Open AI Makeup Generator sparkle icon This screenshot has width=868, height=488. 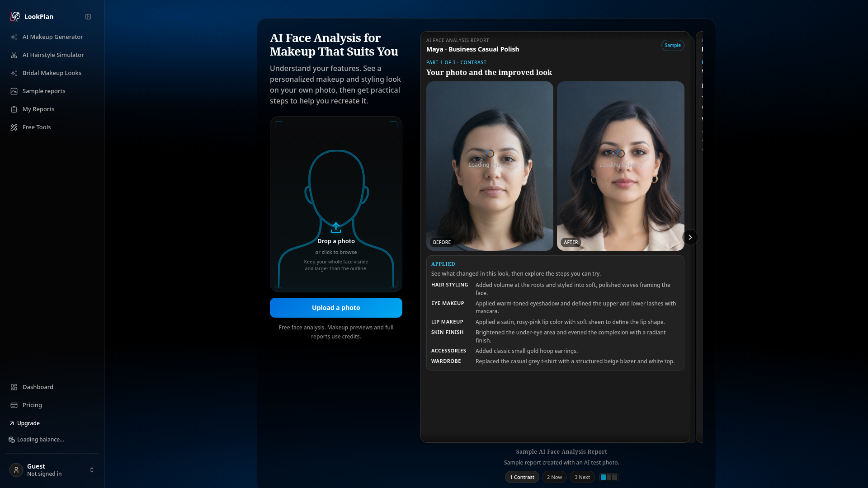coord(14,37)
